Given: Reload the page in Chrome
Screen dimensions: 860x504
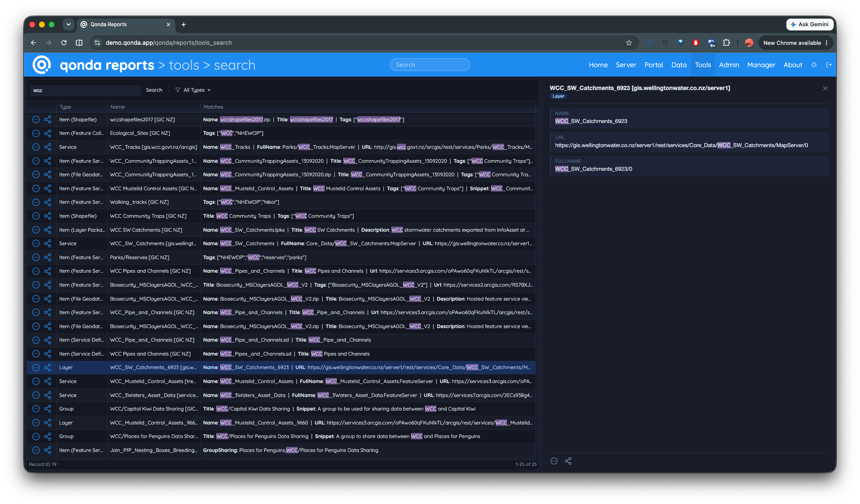Looking at the screenshot, I should [x=64, y=43].
